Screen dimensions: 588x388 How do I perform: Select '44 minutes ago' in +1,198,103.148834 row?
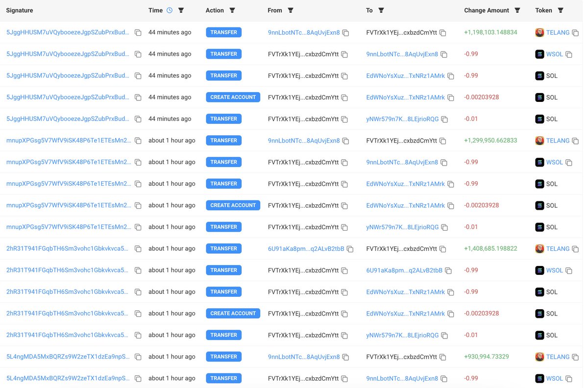point(170,32)
